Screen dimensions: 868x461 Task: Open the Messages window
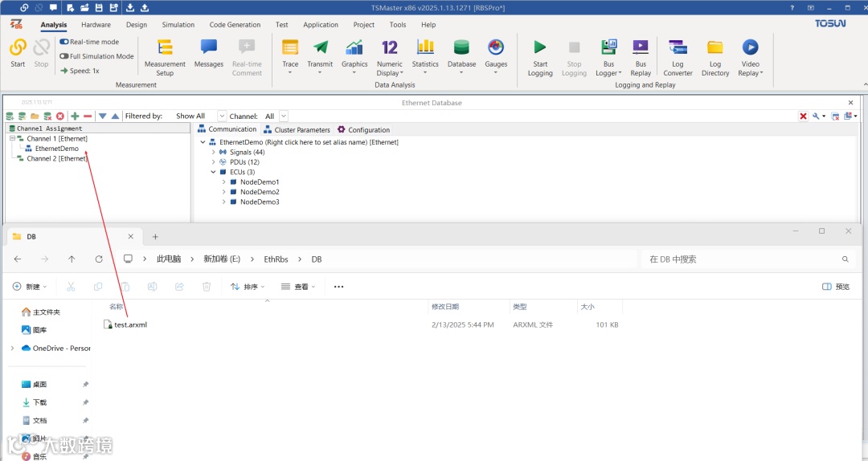(209, 53)
